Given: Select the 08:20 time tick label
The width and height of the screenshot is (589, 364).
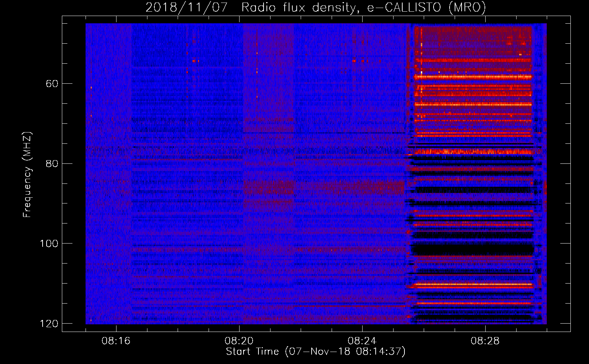Looking at the screenshot, I should tap(239, 341).
